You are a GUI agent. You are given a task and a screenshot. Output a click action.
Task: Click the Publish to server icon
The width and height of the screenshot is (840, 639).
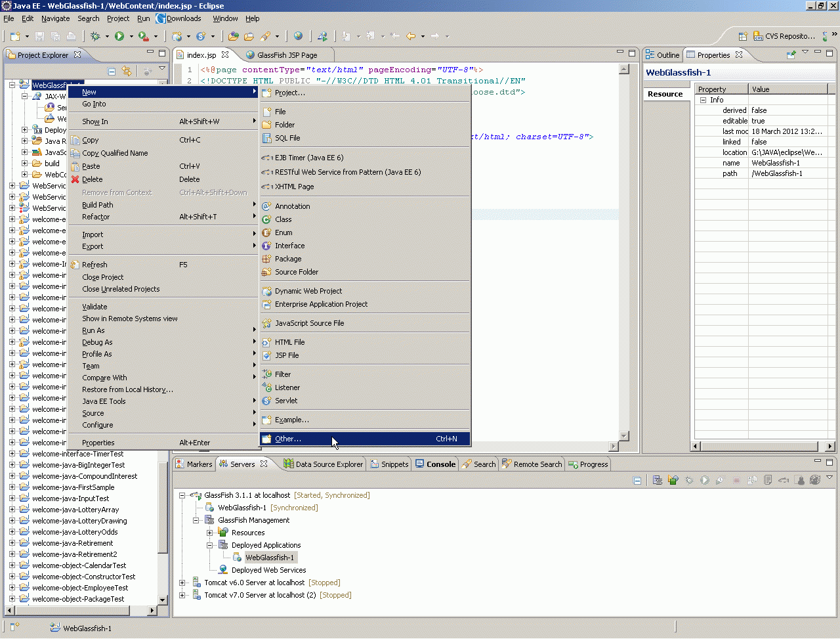coord(752,480)
